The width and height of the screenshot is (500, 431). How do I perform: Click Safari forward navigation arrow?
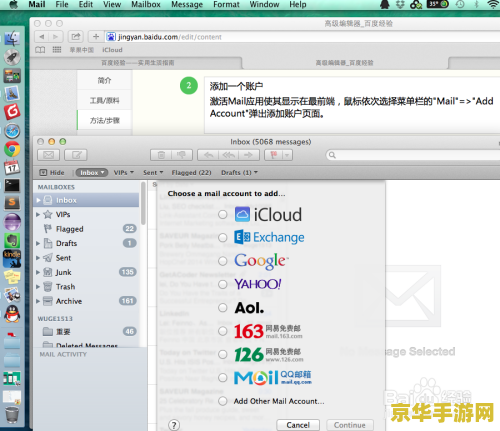pyautogui.click(x=56, y=37)
